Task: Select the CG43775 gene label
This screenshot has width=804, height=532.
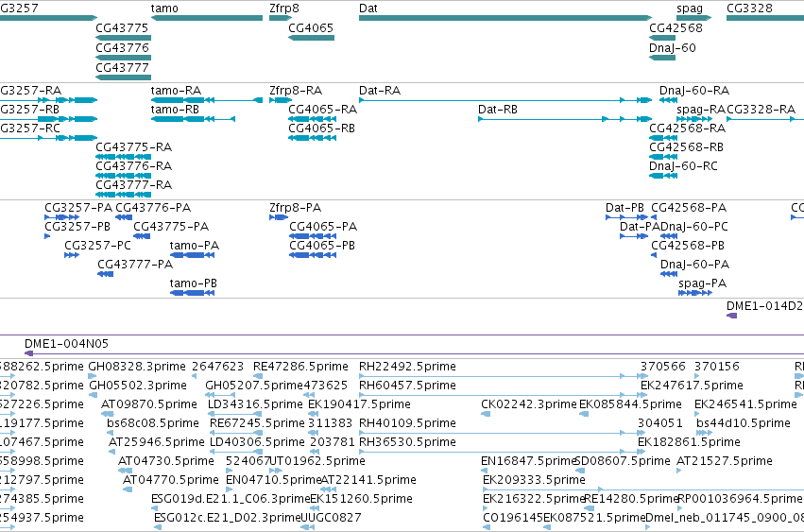Action: (x=122, y=28)
